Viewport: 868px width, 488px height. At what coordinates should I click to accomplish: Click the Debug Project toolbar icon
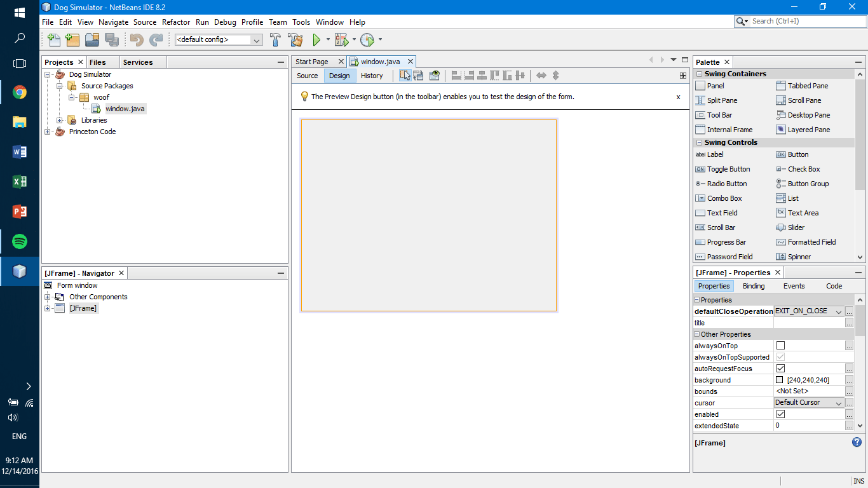pyautogui.click(x=342, y=40)
